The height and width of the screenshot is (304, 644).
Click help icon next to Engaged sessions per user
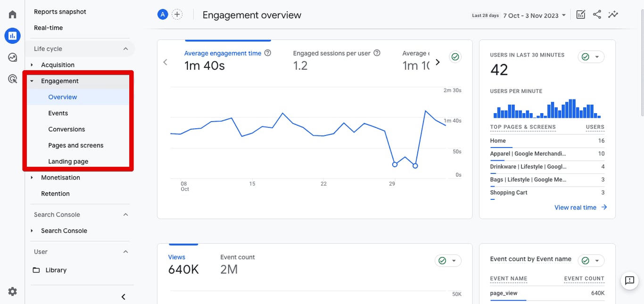coord(377,53)
